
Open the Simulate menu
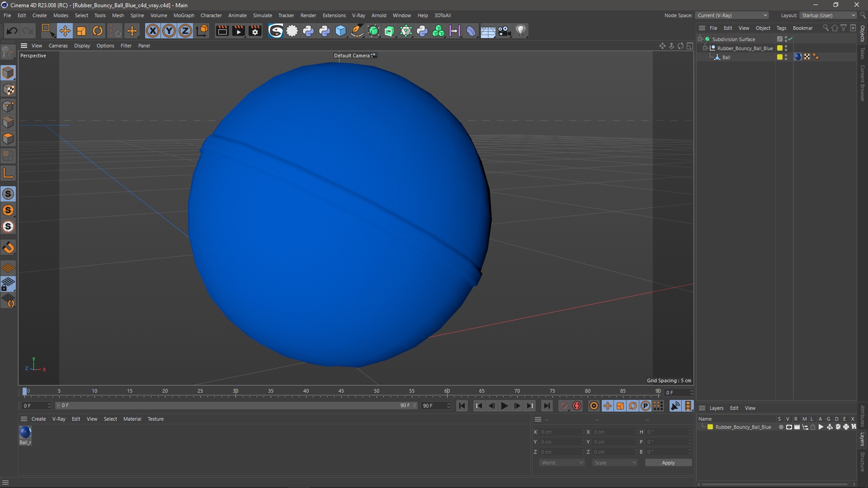(262, 15)
